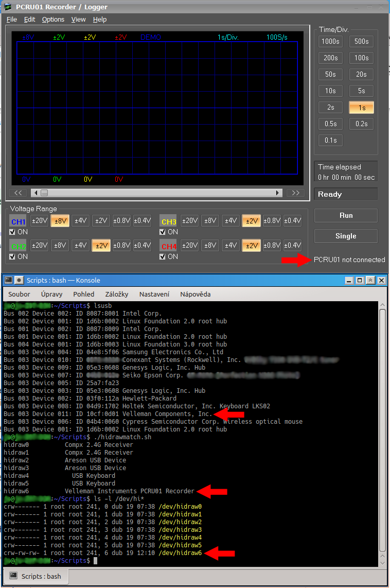The image size is (390, 588).
Task: Set CH2 range to ±0.8V
Action: (x=122, y=246)
